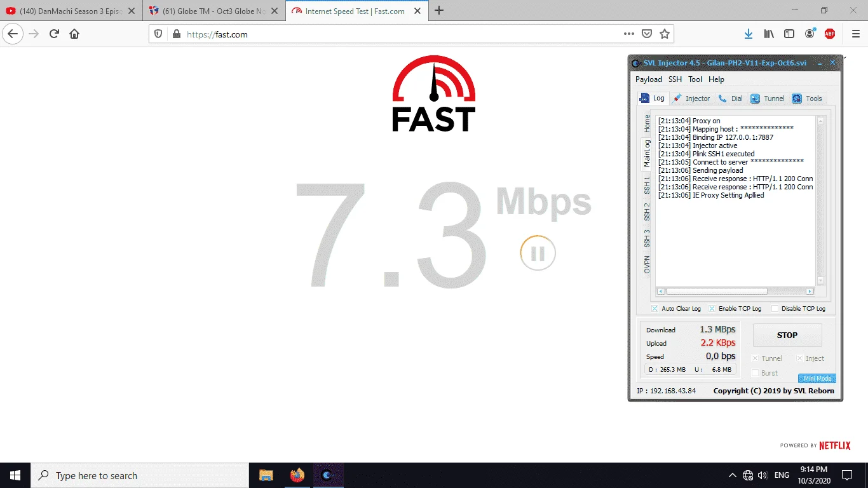Click the SVL Injector taskbar icon

point(328,475)
